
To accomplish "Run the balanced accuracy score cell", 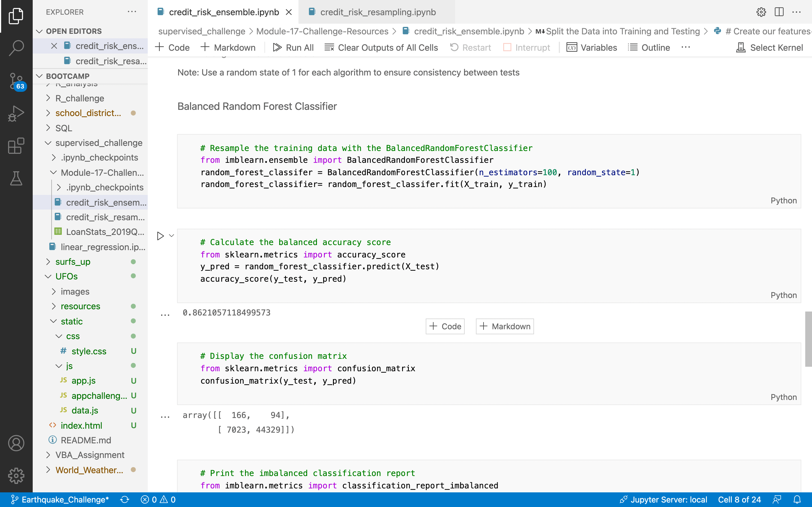I will coord(160,236).
